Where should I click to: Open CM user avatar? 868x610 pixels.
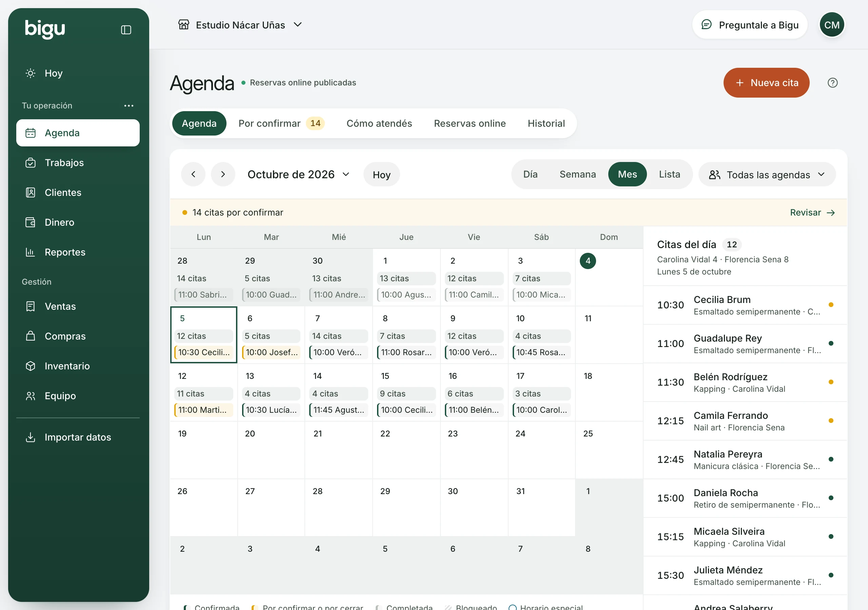(832, 25)
